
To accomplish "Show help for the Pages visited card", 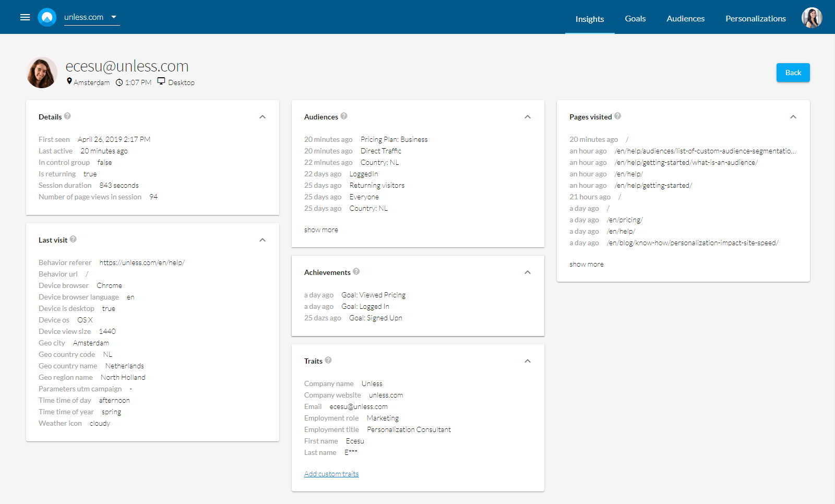I will (618, 116).
